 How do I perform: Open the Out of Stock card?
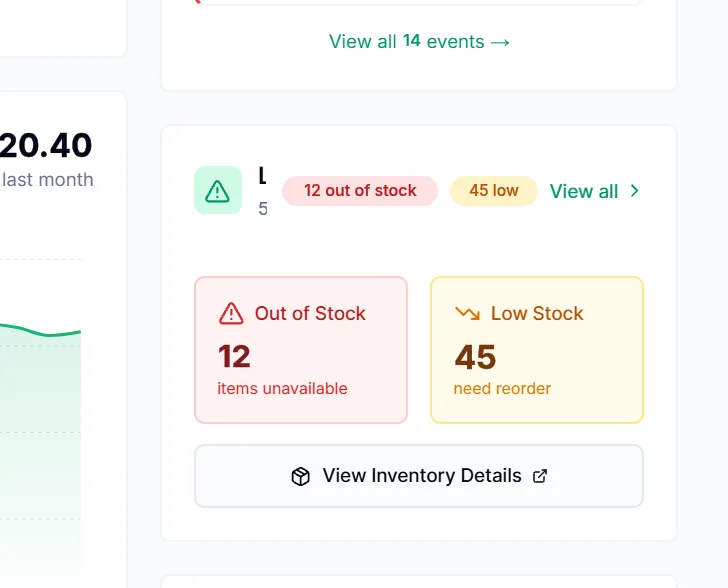pos(301,350)
